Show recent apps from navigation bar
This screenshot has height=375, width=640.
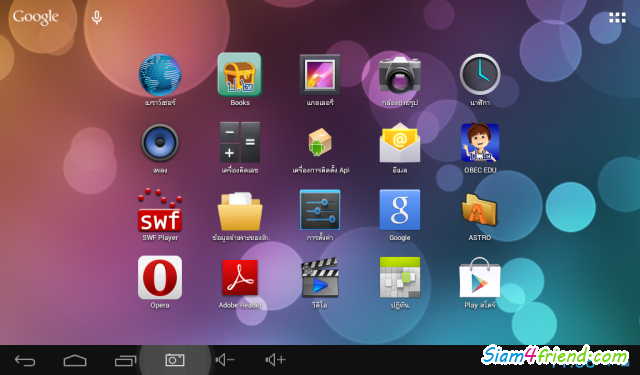coord(125,360)
